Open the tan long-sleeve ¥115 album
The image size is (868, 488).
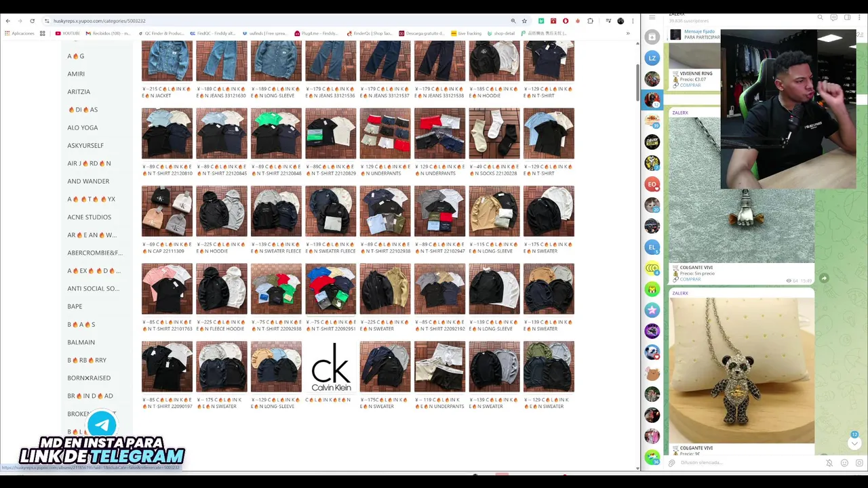click(x=494, y=211)
